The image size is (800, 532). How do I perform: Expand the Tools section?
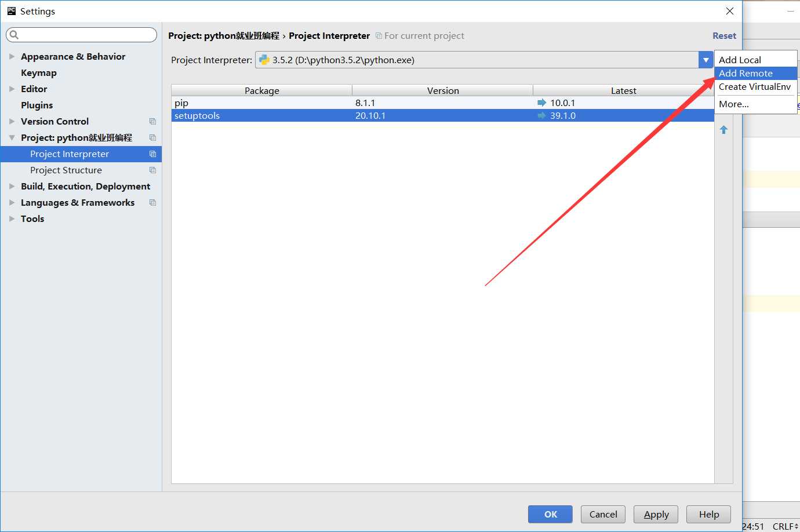(12, 218)
